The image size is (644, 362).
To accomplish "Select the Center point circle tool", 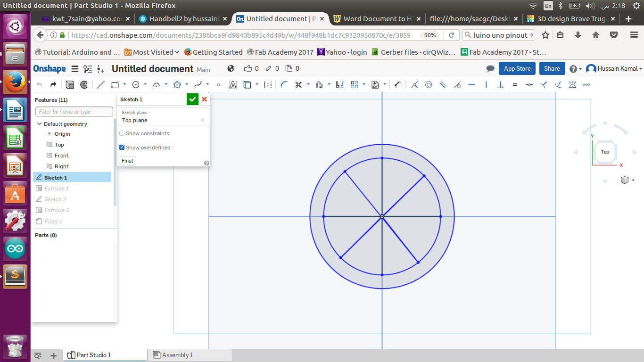I will 136,85.
